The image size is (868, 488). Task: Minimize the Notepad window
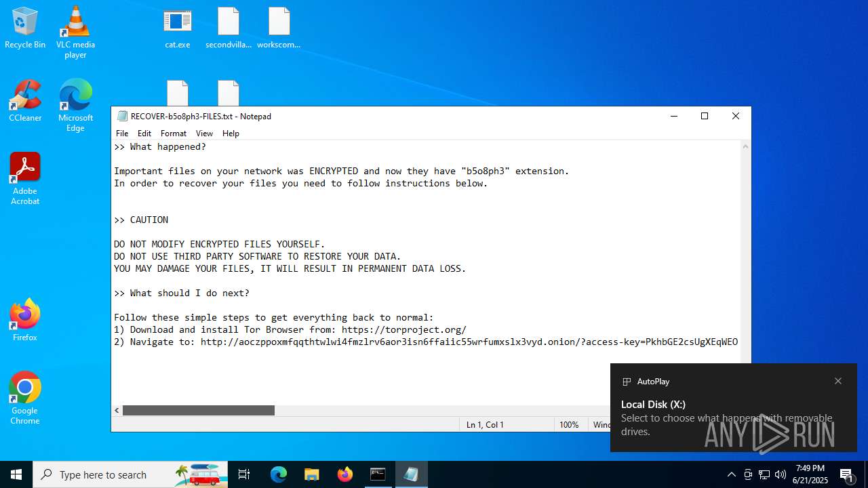[x=674, y=116]
